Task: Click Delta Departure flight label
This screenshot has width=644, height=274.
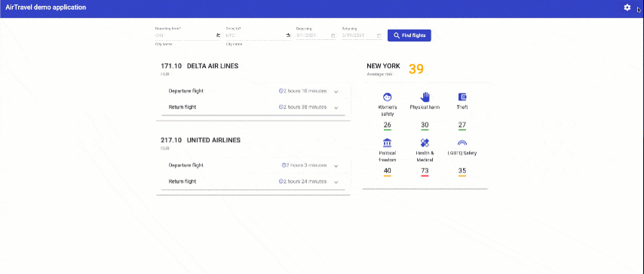Action: (186, 91)
